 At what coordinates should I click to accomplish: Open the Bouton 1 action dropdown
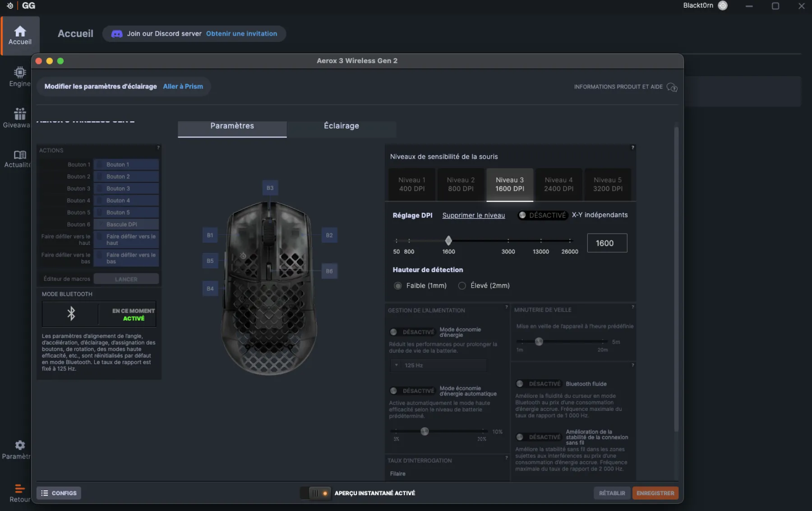(126, 165)
